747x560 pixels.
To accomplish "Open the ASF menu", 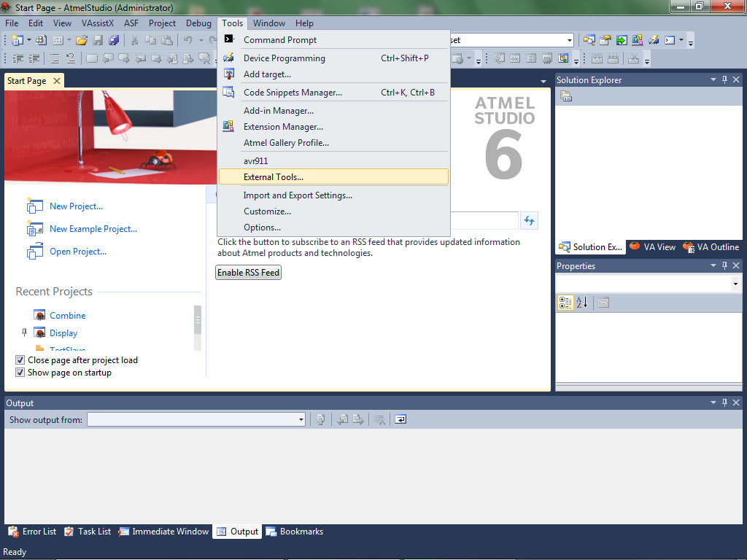I will [x=131, y=23].
